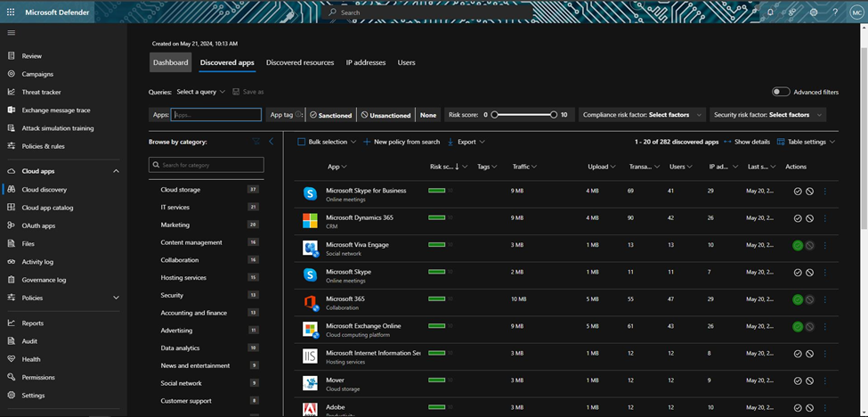Open Cloud app catalog
868x417 pixels.
click(47, 208)
